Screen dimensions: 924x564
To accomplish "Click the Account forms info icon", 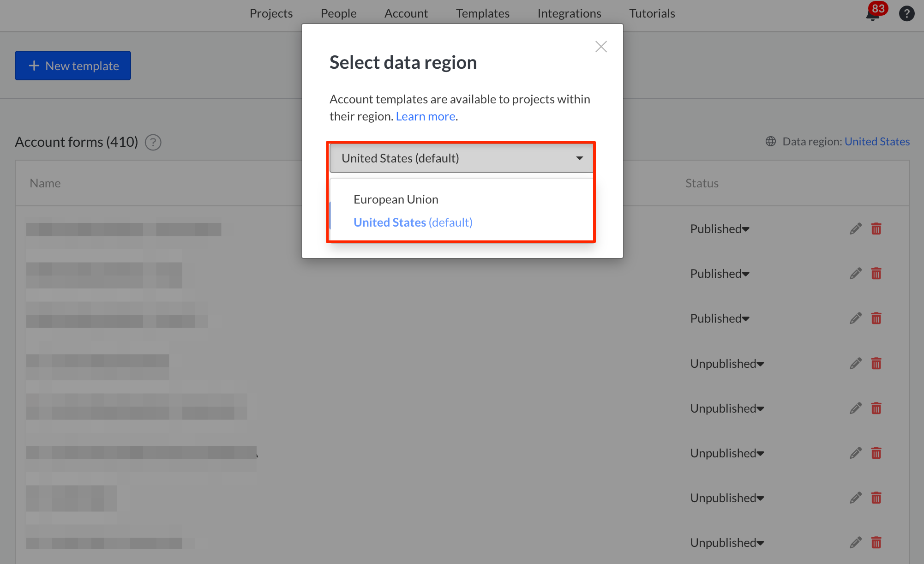I will pos(153,142).
